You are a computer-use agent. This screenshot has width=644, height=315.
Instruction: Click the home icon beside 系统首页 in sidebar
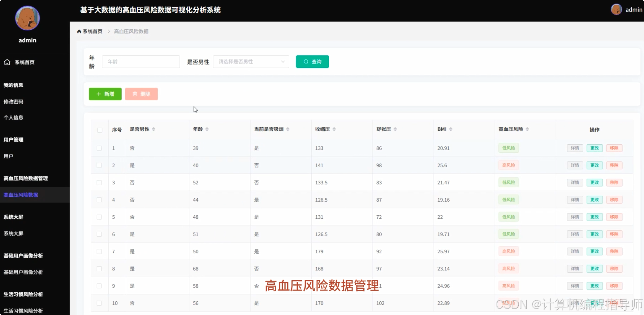point(7,62)
